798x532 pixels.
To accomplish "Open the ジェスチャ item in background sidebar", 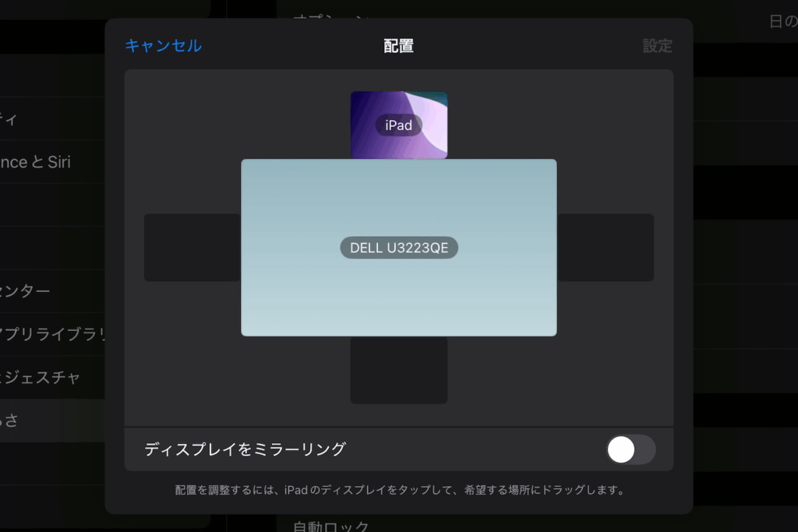I will (52, 377).
